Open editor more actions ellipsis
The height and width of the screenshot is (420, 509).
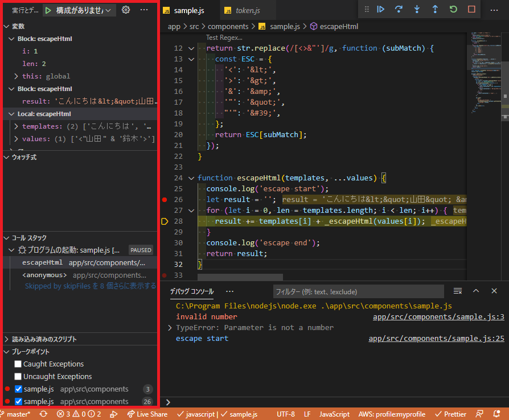[x=494, y=10]
